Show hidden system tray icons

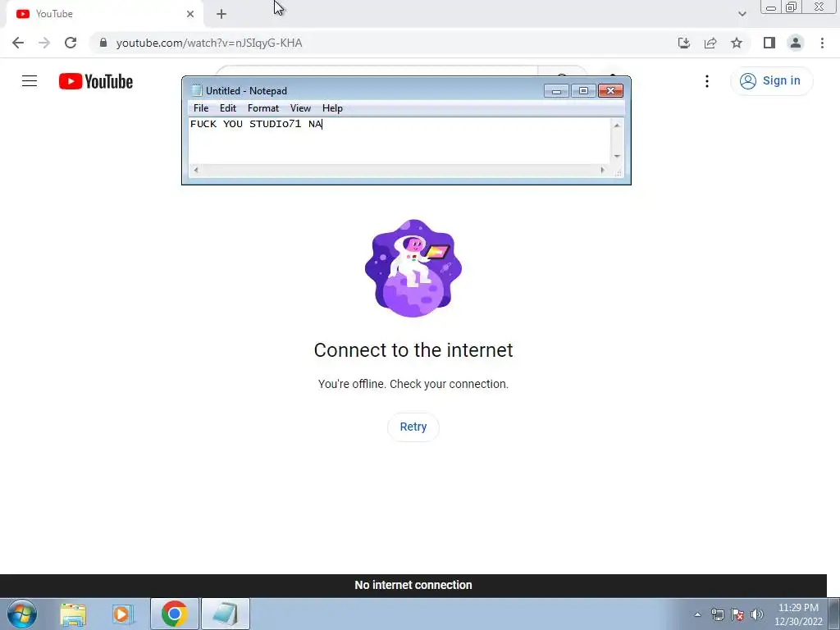coord(697,614)
